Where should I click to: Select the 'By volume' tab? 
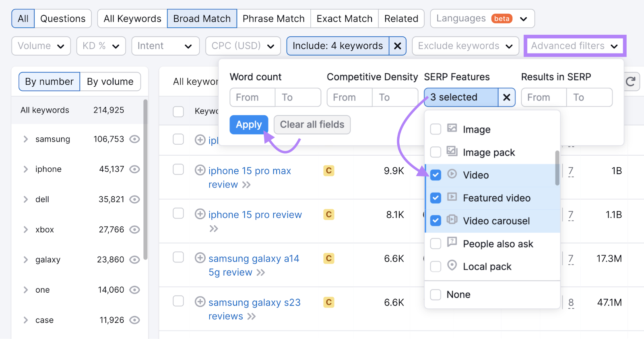[110, 81]
